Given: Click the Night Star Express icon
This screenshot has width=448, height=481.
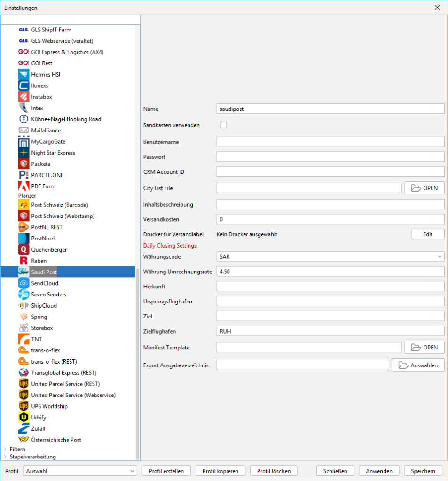Looking at the screenshot, I should click(24, 153).
